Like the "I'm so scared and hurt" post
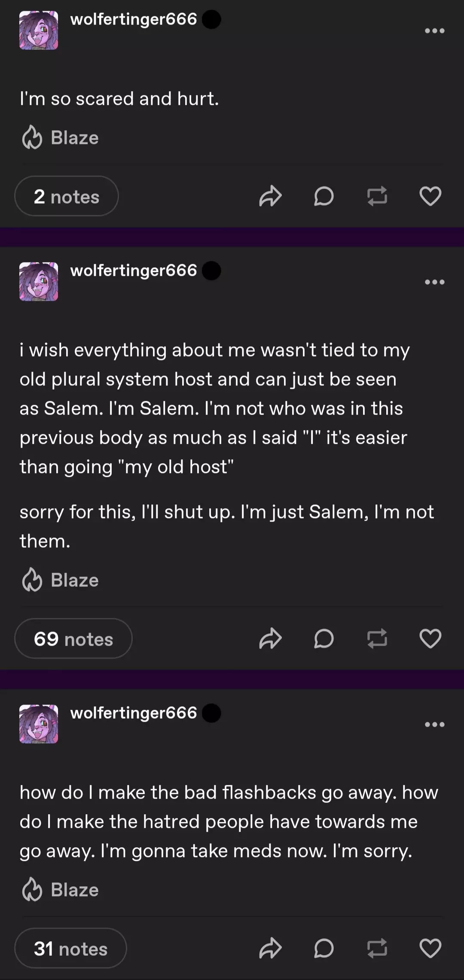 point(430,196)
